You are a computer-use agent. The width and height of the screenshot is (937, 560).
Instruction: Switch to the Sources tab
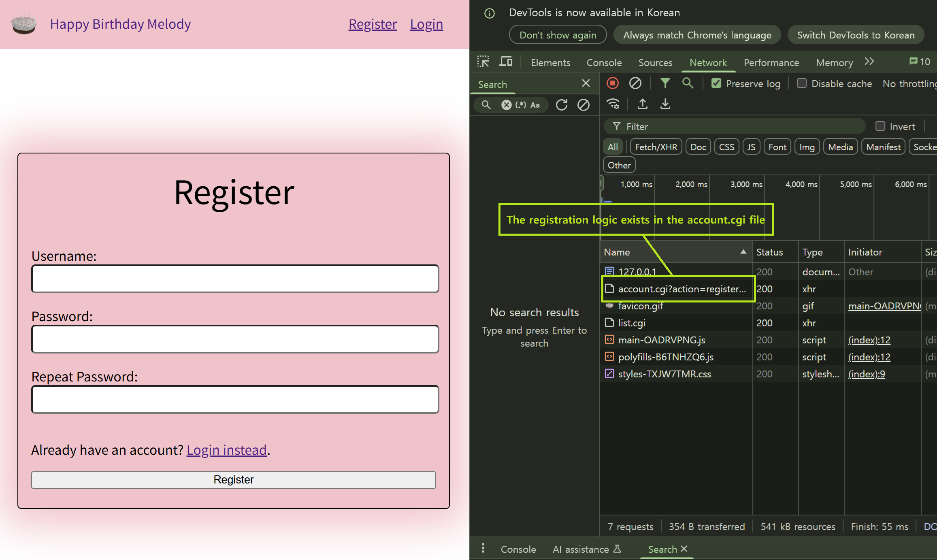pyautogui.click(x=655, y=63)
